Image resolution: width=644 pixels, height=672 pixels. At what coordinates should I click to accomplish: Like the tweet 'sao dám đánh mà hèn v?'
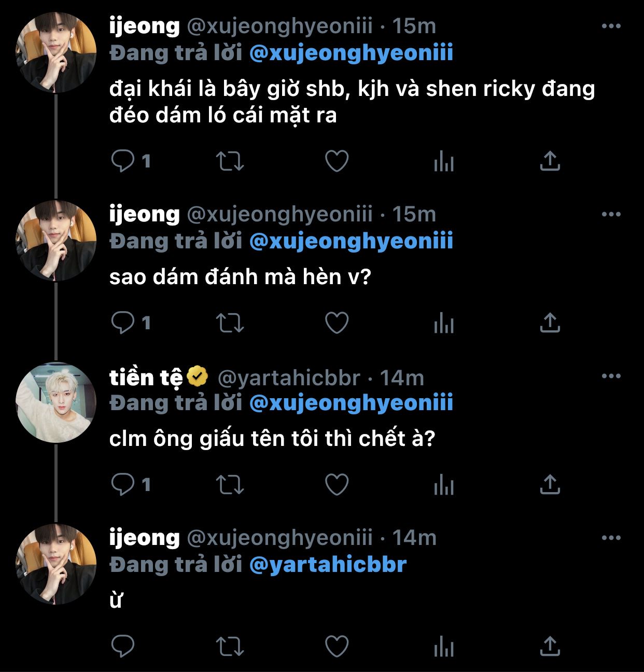pos(337,323)
